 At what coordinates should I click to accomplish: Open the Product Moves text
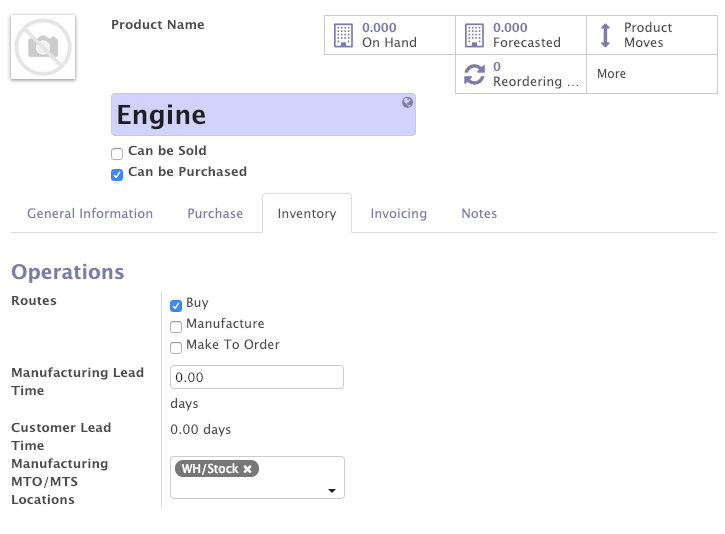pyautogui.click(x=648, y=35)
